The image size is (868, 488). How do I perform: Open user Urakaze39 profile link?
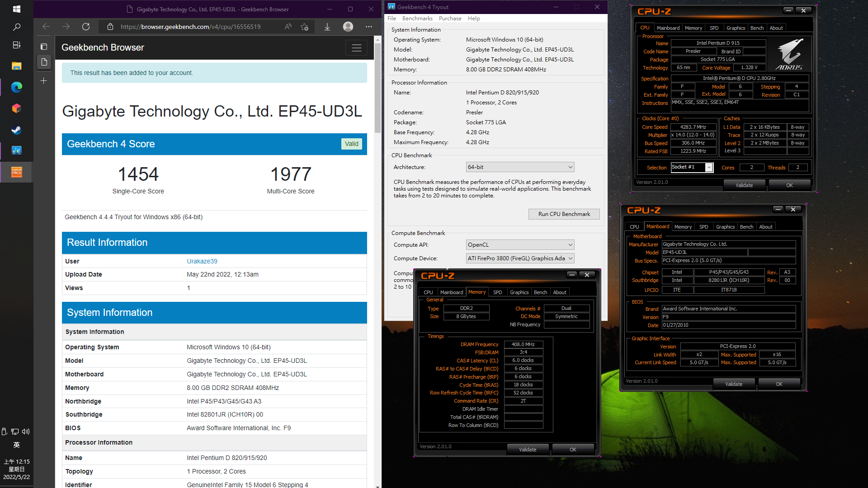pyautogui.click(x=202, y=261)
